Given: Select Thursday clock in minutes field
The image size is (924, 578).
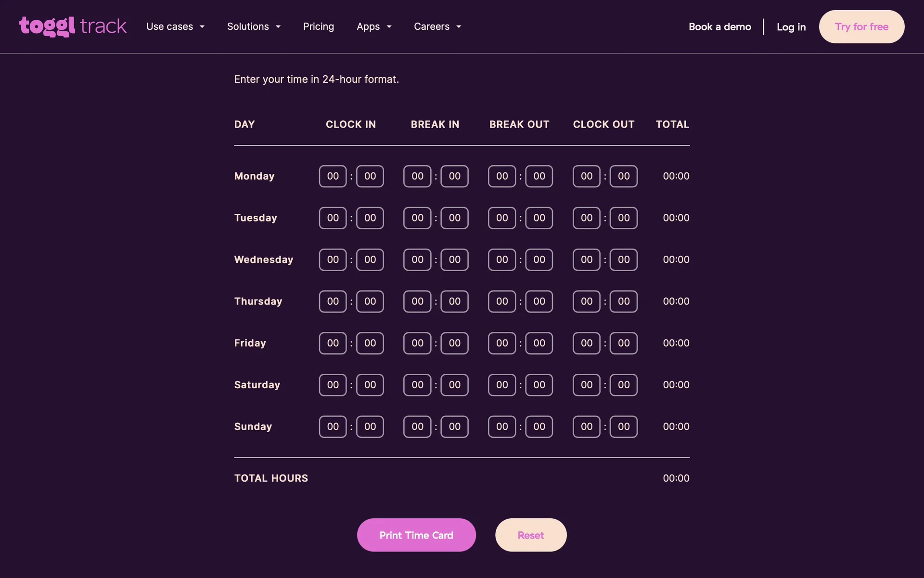Looking at the screenshot, I should pyautogui.click(x=370, y=302).
